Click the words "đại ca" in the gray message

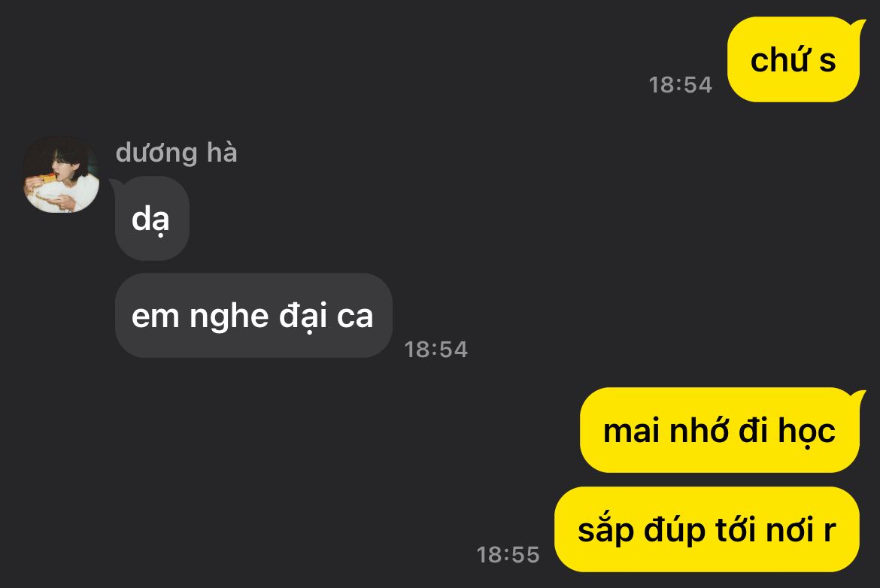click(x=326, y=316)
